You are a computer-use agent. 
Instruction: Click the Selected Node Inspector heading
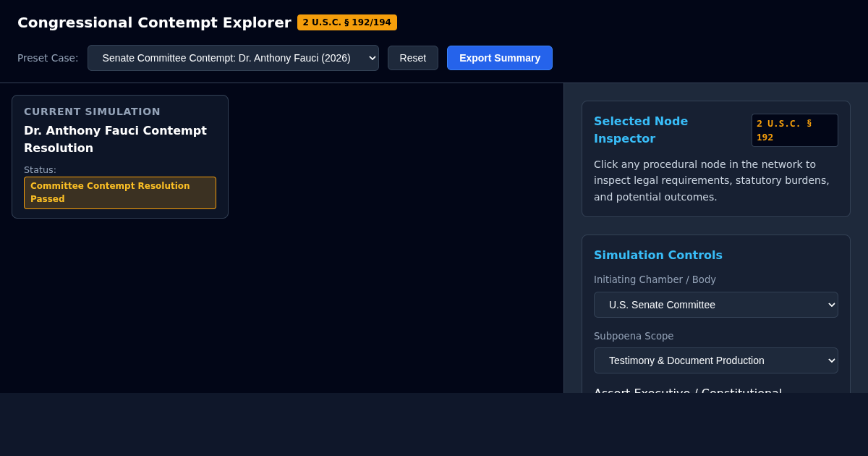641,130
